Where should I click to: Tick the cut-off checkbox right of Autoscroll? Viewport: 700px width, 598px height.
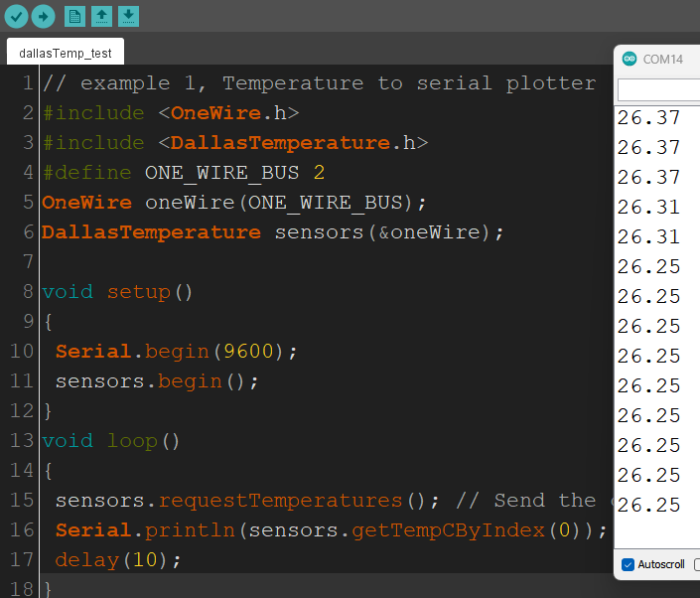697,564
